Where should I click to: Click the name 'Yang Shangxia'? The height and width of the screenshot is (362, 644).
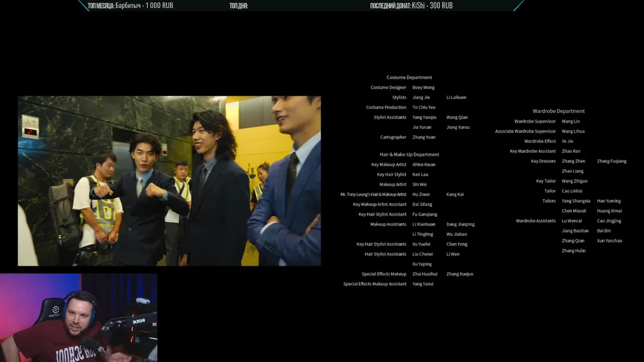click(576, 201)
